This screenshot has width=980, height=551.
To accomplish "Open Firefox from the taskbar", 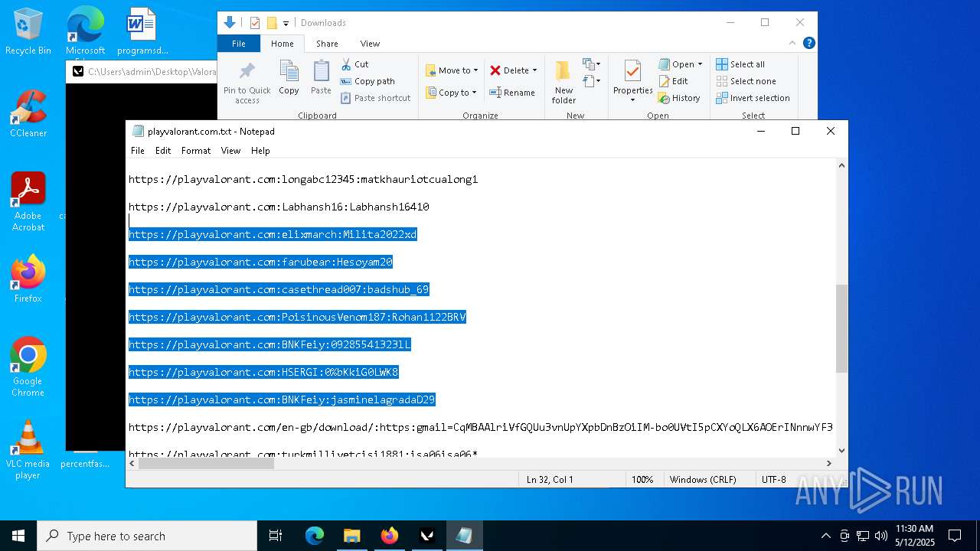I will 390,536.
